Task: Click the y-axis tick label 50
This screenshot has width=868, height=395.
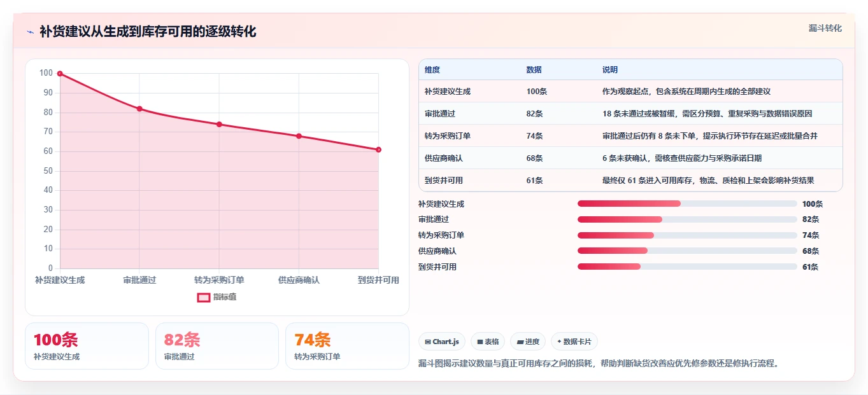Action: (48, 171)
